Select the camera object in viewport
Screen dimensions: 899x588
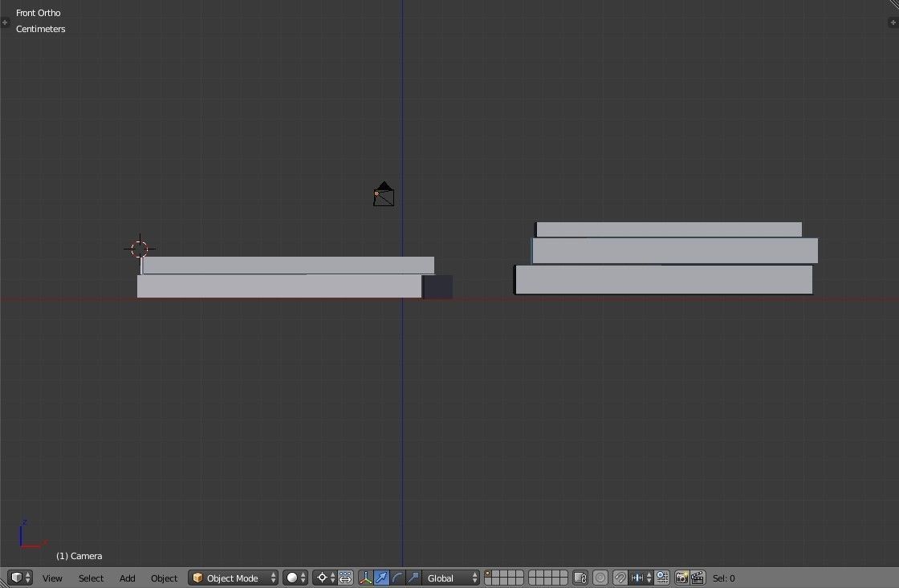tap(384, 194)
